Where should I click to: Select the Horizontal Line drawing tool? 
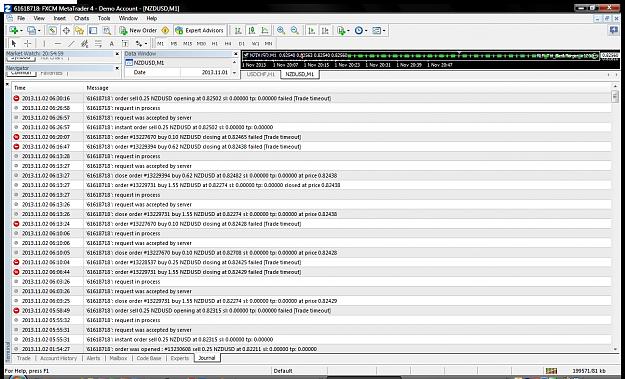click(58, 43)
